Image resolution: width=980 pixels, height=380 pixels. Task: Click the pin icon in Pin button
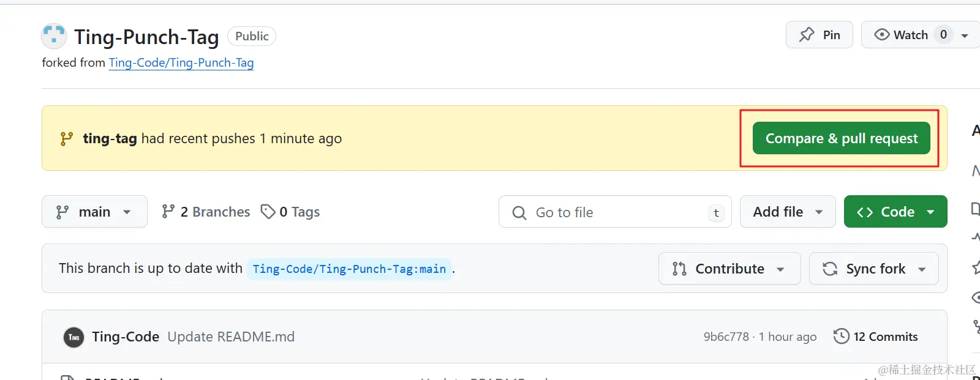tap(807, 35)
